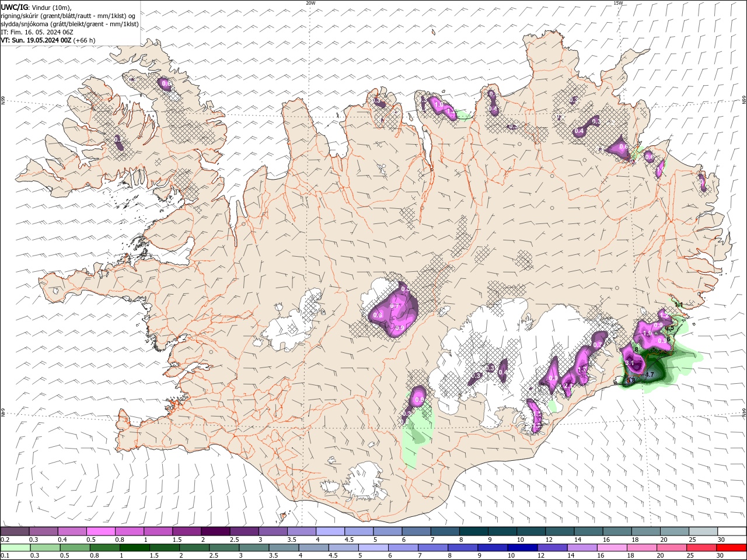
Task: Click the pink lower legend swatch between 18 and 20
Action: 641,548
